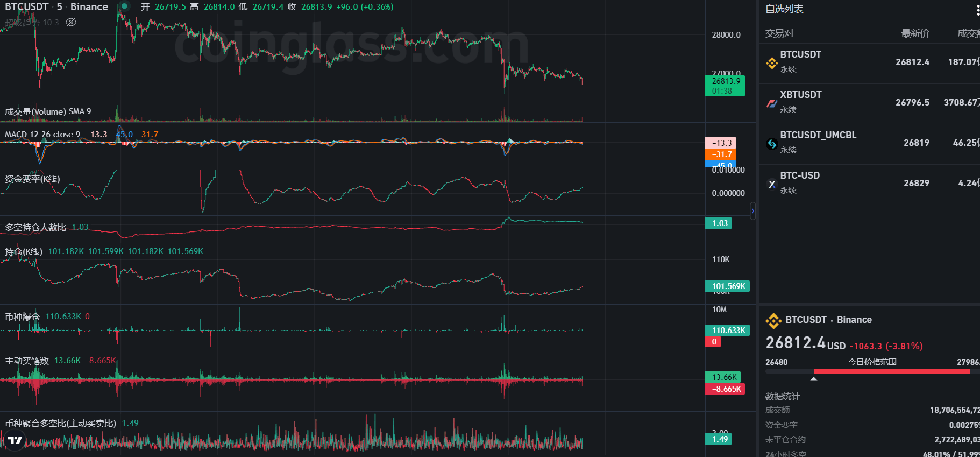Click the green 13.66K buy count label
This screenshot has height=457, width=980.
(723, 377)
